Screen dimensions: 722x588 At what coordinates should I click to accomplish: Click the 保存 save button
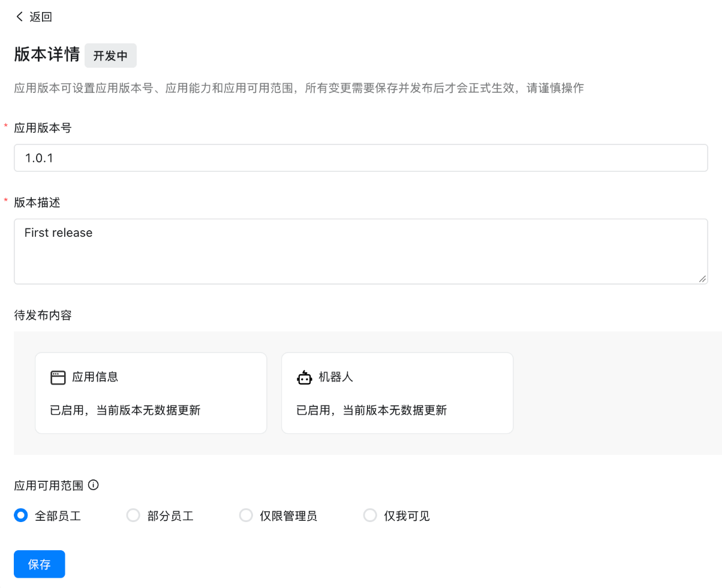click(40, 564)
